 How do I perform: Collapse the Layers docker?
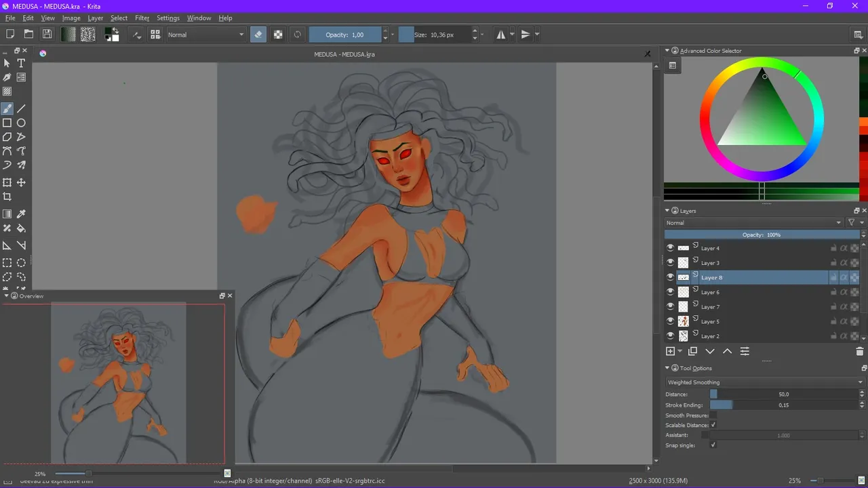[667, 211]
